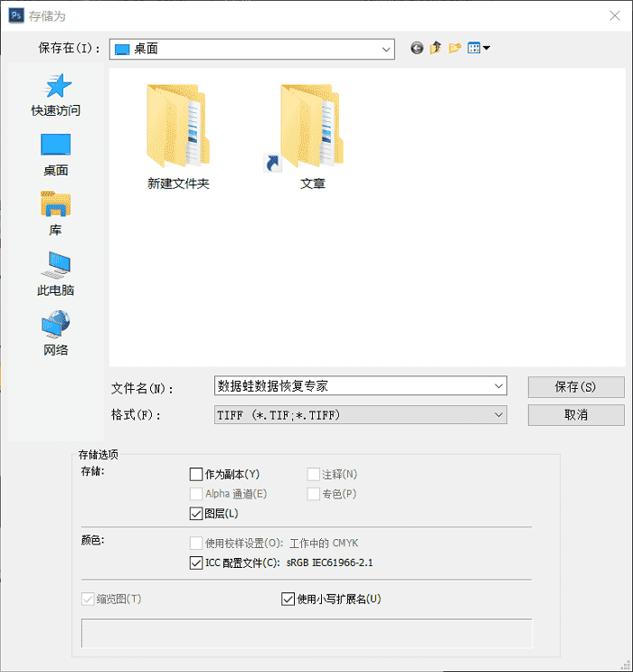The width and height of the screenshot is (633, 672).
Task: Toggle the 缩览图(T) checkbox
Action: coord(88,599)
